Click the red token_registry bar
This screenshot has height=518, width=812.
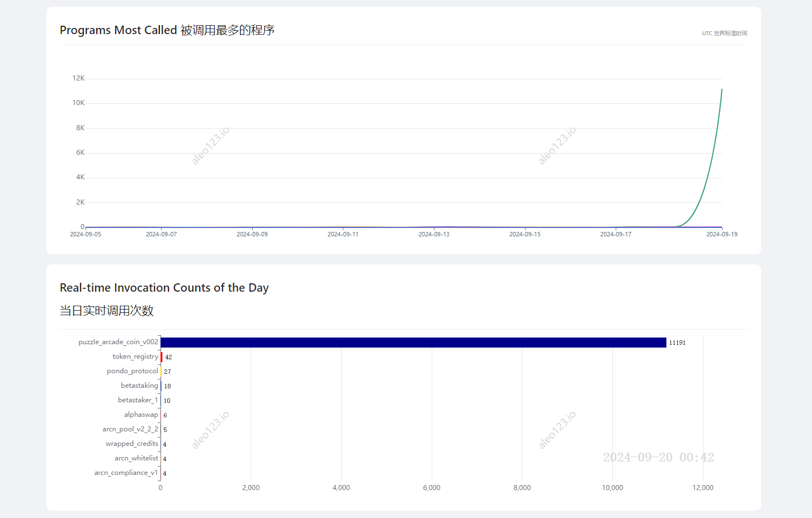162,357
